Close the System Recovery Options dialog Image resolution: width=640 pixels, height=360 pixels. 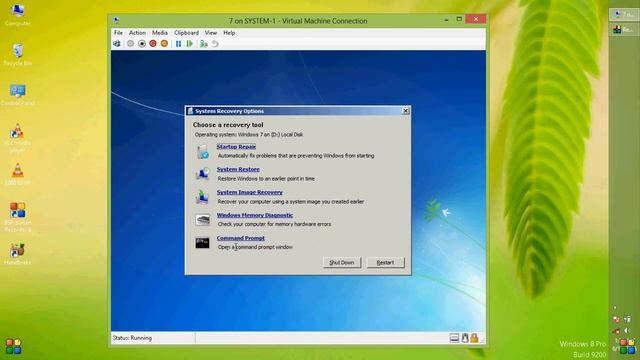point(405,111)
